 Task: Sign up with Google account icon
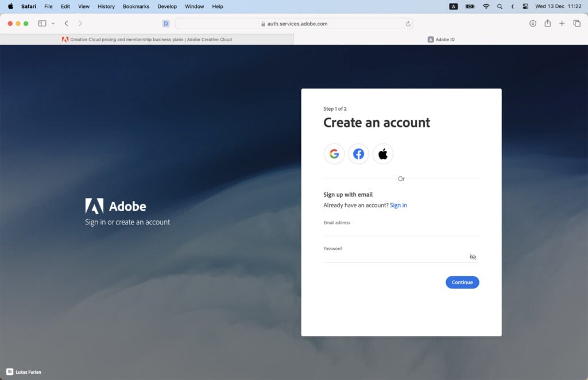coord(334,153)
